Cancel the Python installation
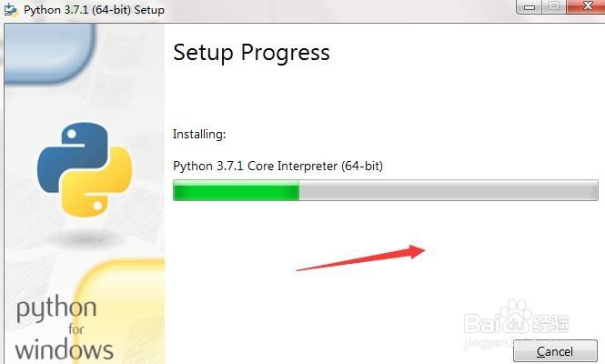 pyautogui.click(x=555, y=350)
